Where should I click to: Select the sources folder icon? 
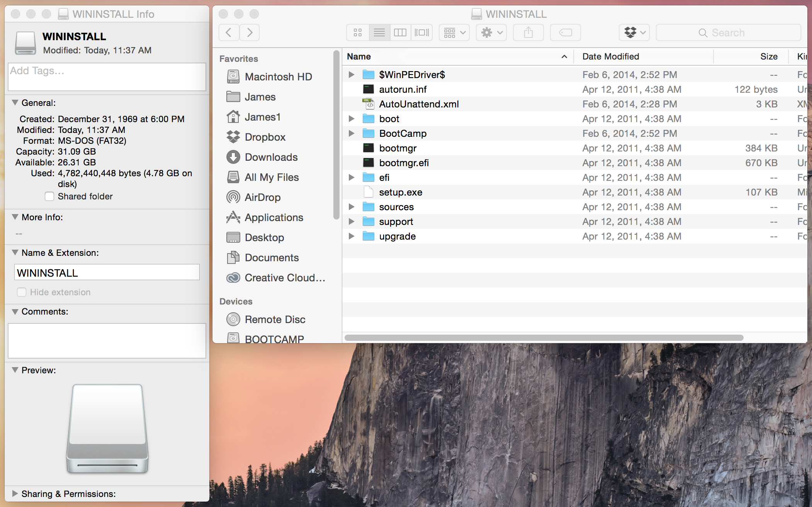(369, 207)
